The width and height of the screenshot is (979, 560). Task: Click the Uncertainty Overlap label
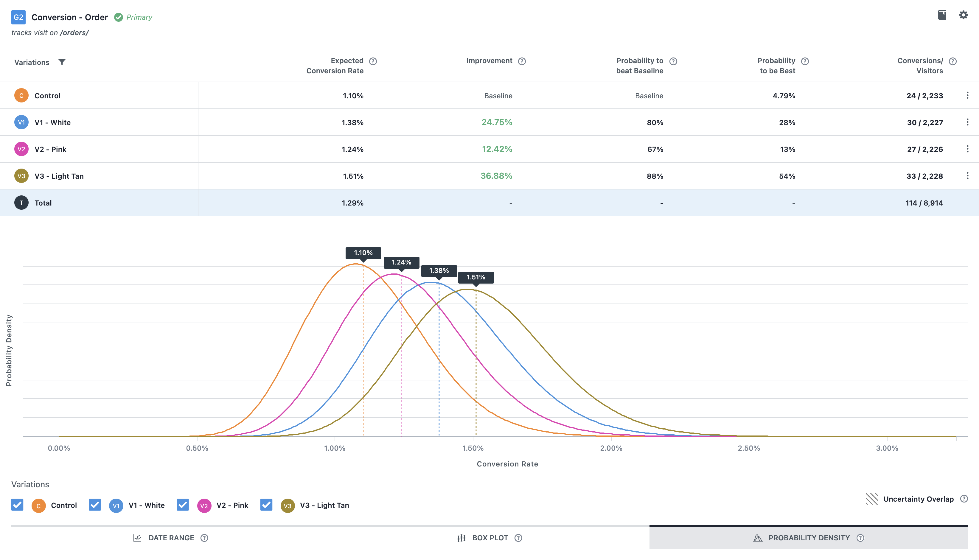[x=919, y=499]
